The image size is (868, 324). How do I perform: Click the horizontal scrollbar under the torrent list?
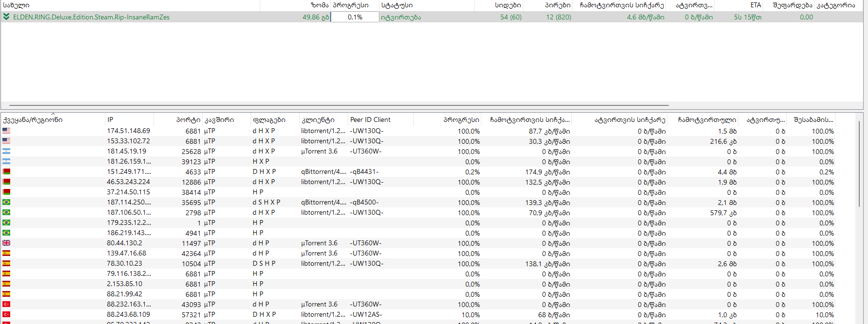tap(339, 105)
